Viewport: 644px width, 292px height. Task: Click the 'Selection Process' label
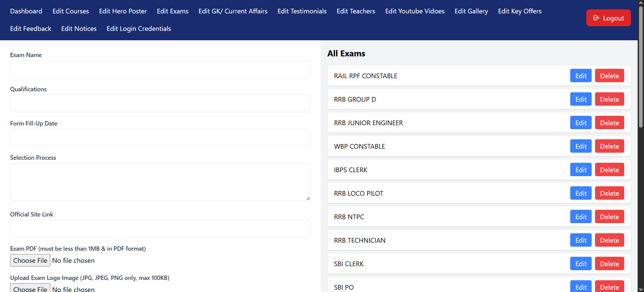tap(33, 157)
